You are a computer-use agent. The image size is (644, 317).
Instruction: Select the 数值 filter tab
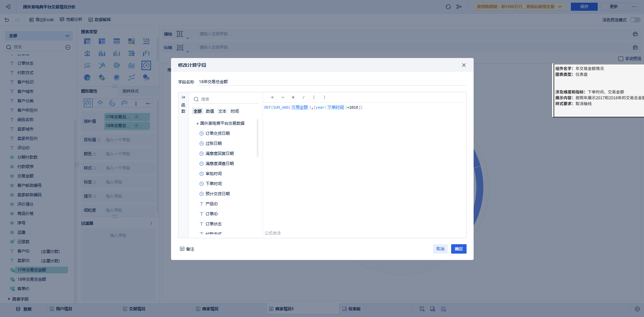pos(210,111)
